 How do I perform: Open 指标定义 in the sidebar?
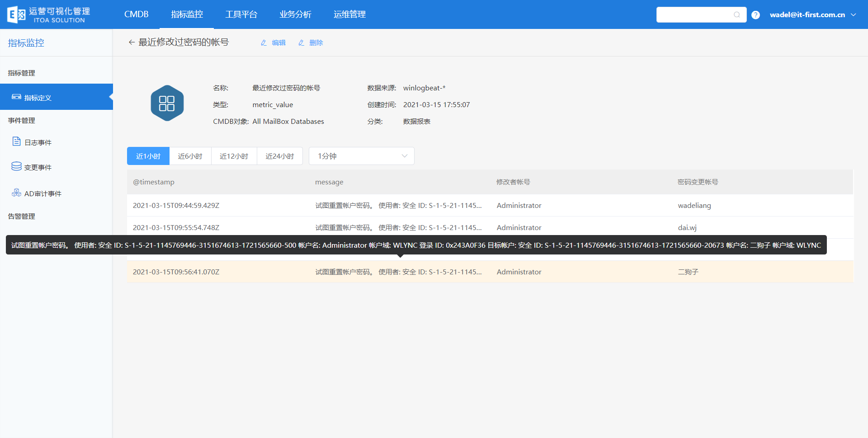(57, 97)
